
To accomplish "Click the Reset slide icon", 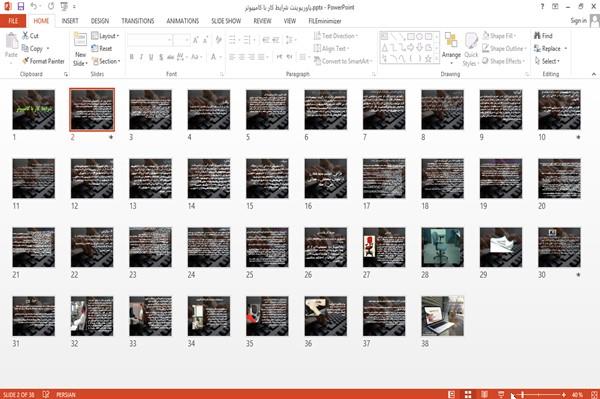I will 95,48.
